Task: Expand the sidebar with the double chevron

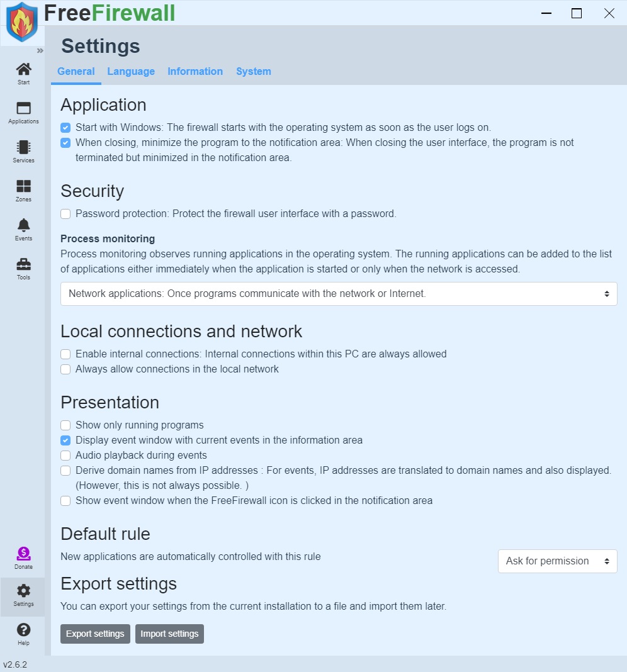Action: (x=40, y=51)
